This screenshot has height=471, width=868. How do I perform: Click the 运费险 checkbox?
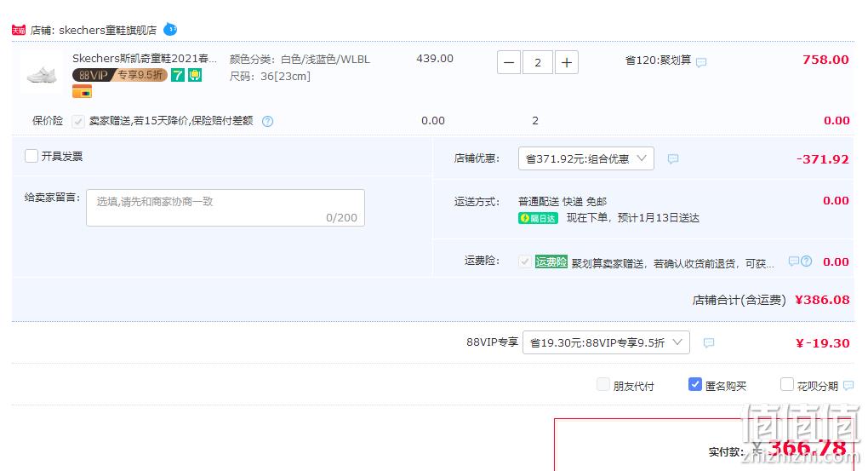pyautogui.click(x=525, y=261)
